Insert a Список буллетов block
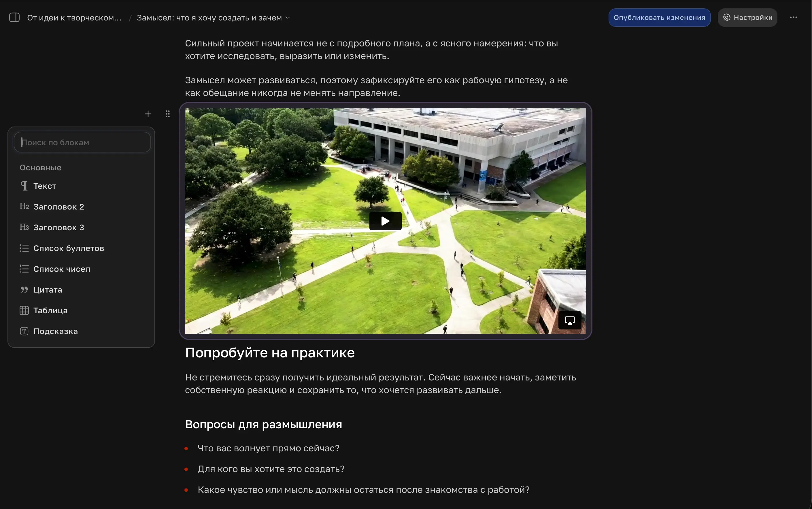The width and height of the screenshot is (812, 509). [81, 248]
